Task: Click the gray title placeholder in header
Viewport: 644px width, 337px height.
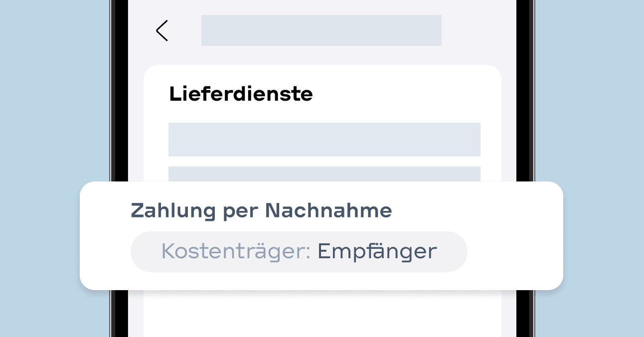Action: [x=321, y=30]
